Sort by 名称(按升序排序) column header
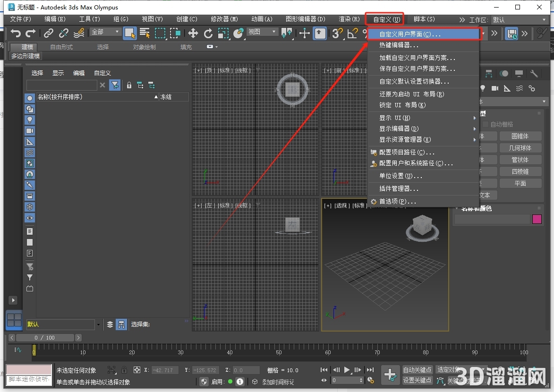The image size is (554, 392). coord(97,97)
